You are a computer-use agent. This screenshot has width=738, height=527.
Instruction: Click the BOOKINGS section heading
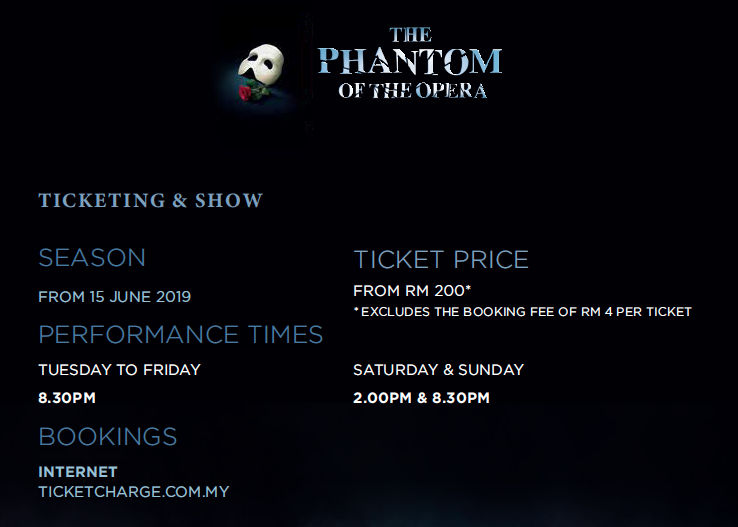[108, 437]
